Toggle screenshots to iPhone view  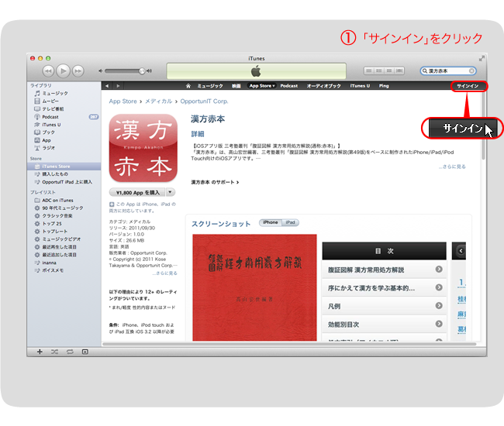tap(270, 223)
